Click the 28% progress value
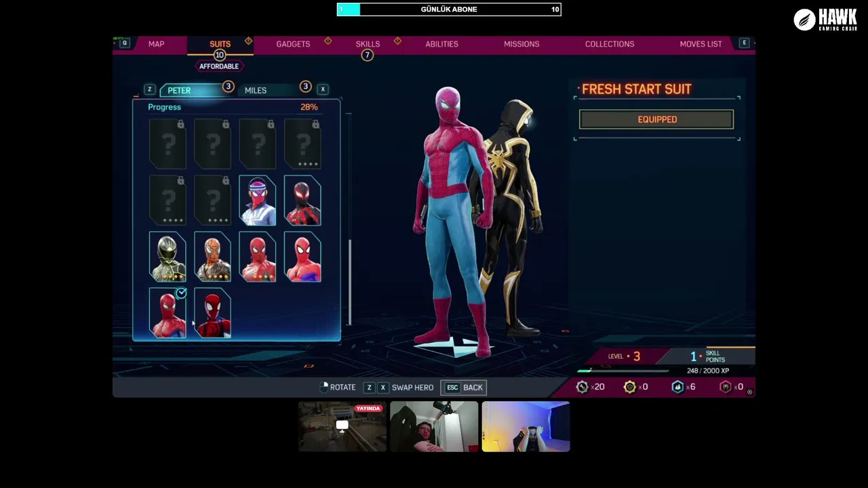This screenshot has height=488, width=868. click(309, 107)
